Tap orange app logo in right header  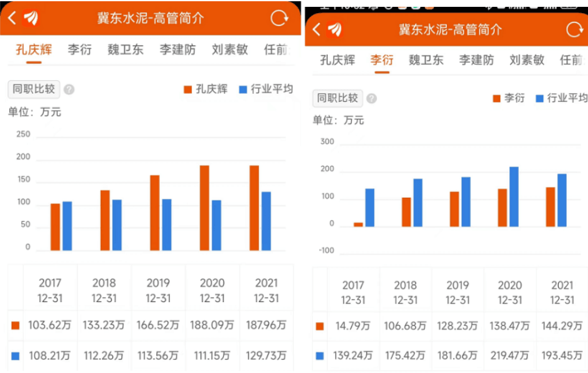coord(335,29)
